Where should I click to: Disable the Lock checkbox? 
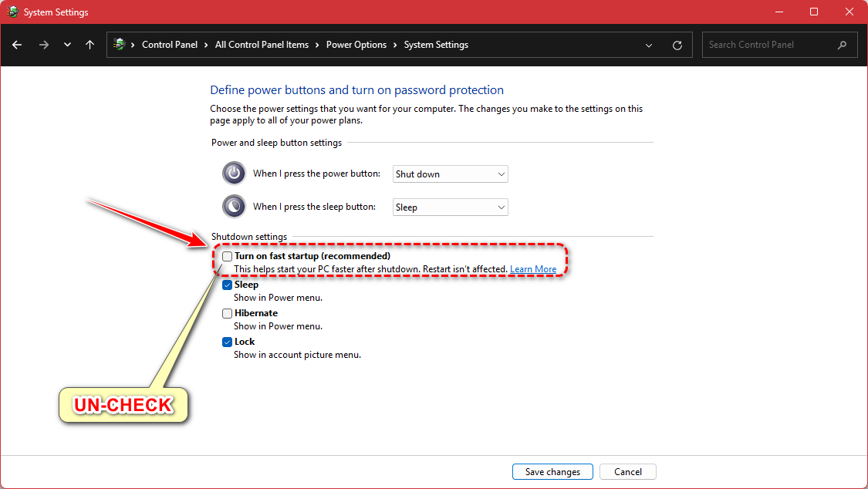pos(228,342)
